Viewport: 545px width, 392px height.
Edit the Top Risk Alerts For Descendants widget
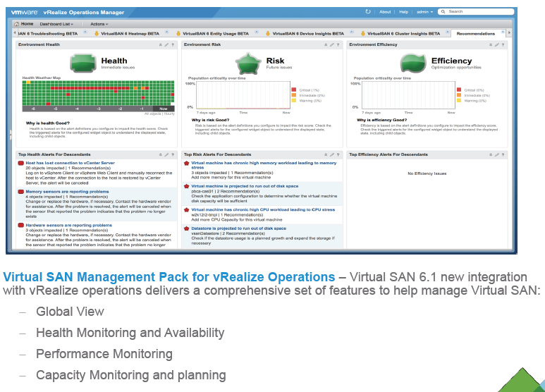coord(332,154)
